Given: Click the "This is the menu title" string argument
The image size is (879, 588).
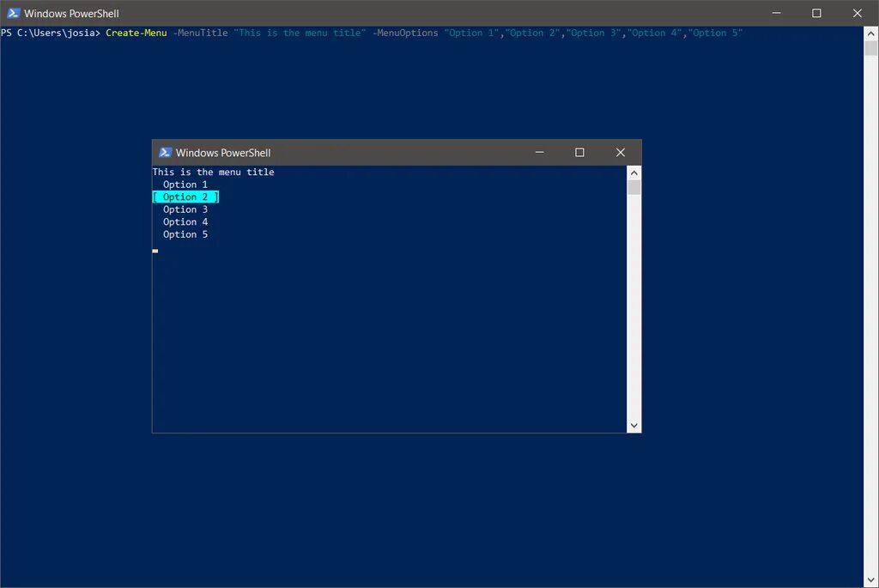Looking at the screenshot, I should (x=300, y=33).
